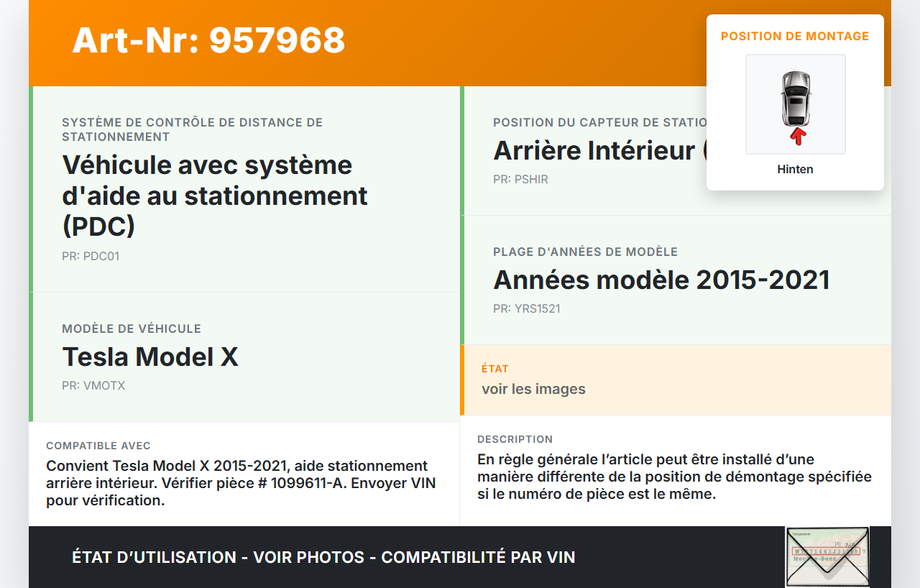Image resolution: width=920 pixels, height=588 pixels.
Task: Click the Hinten label below the car
Action: pos(795,170)
